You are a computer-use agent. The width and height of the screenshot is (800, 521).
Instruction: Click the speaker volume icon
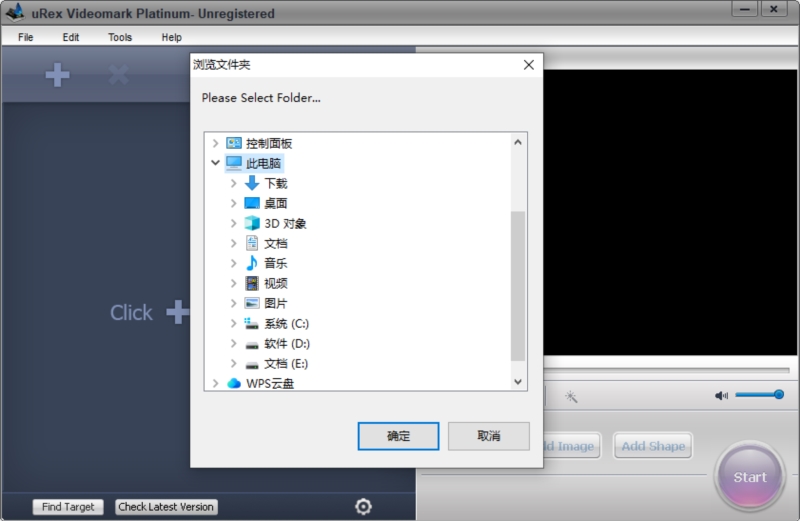tap(721, 395)
